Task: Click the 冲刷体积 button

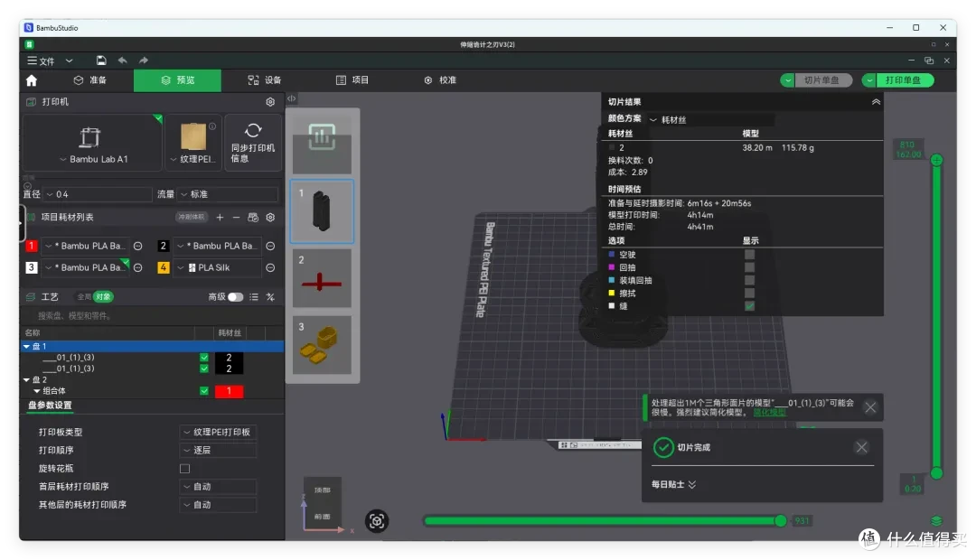Action: 191,217
